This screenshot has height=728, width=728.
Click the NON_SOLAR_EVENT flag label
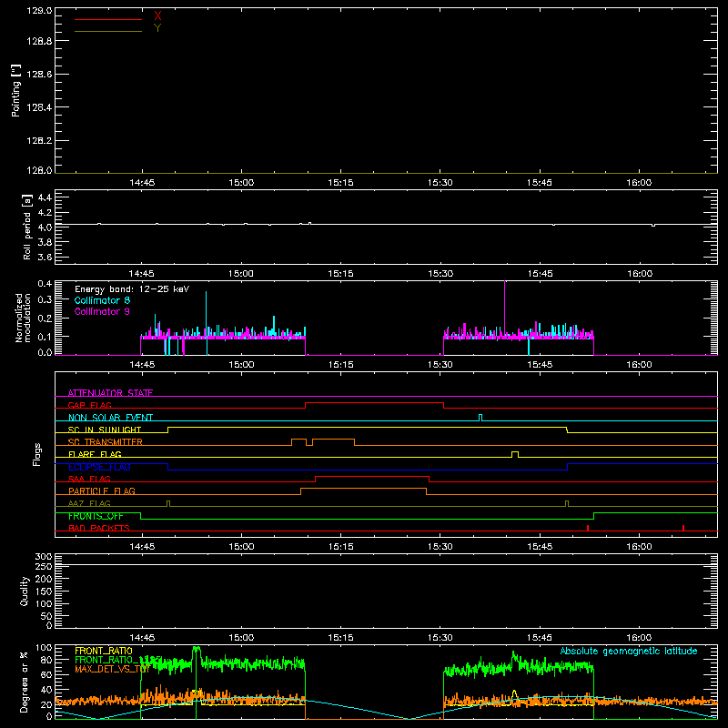(110, 418)
